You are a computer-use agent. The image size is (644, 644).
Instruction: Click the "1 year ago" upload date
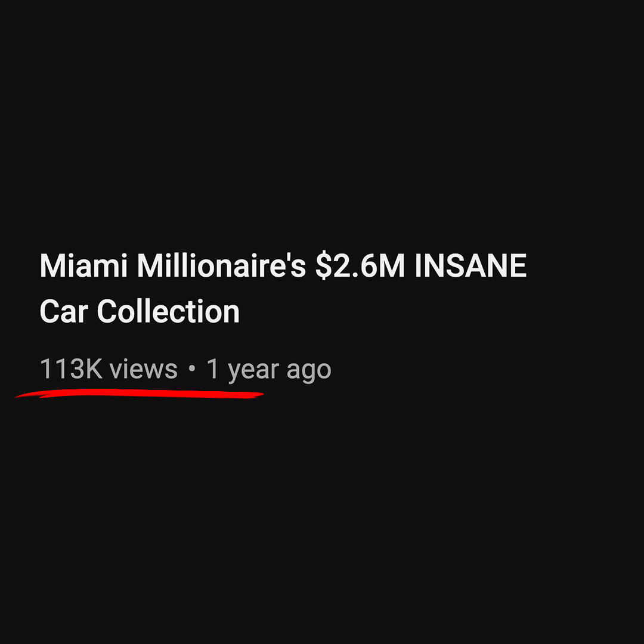[x=268, y=370]
